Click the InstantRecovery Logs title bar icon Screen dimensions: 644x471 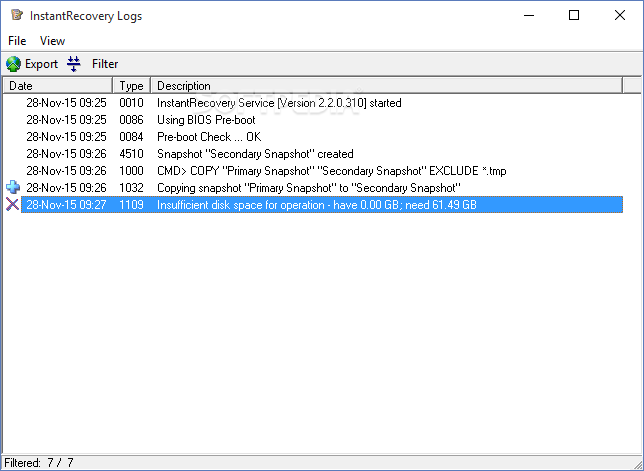[17, 15]
